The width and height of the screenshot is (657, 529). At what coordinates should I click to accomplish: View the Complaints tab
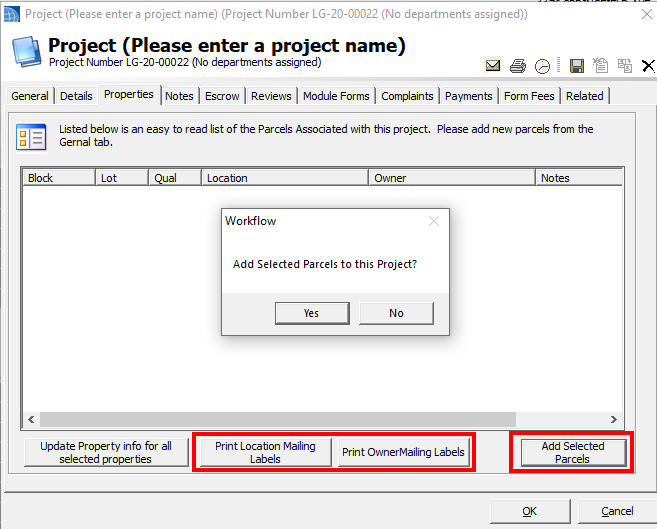(x=407, y=96)
